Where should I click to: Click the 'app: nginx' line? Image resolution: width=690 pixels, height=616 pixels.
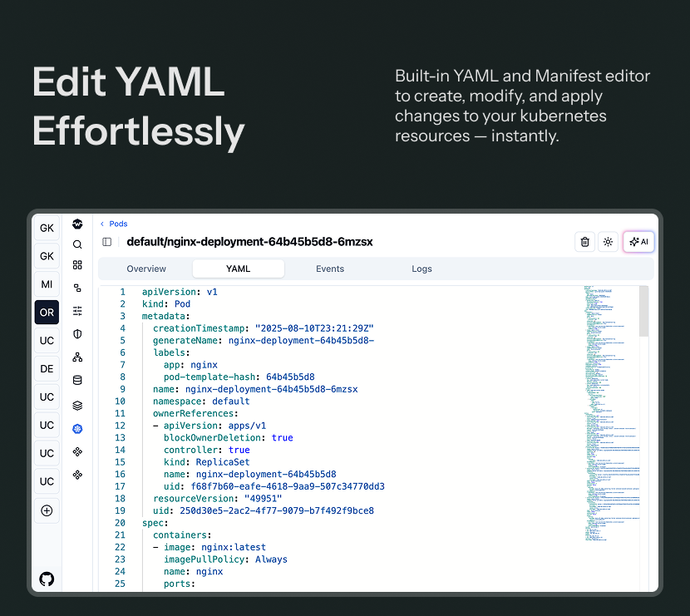(x=190, y=365)
